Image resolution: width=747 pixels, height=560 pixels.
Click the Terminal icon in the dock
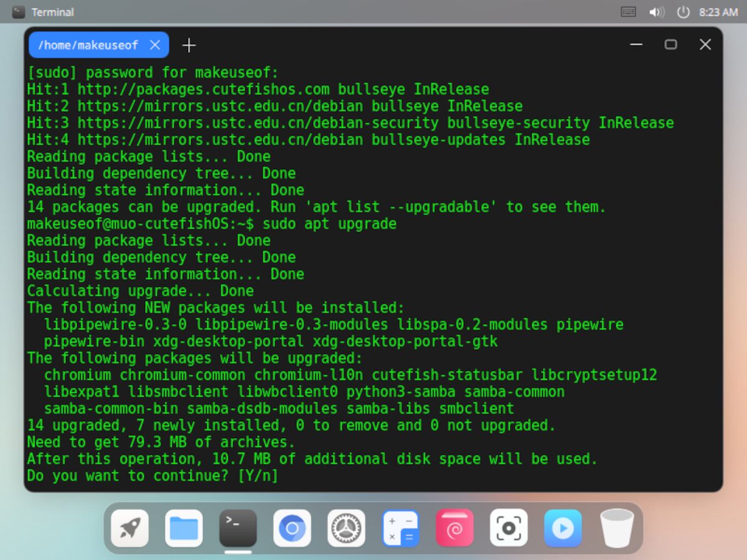pos(238,528)
